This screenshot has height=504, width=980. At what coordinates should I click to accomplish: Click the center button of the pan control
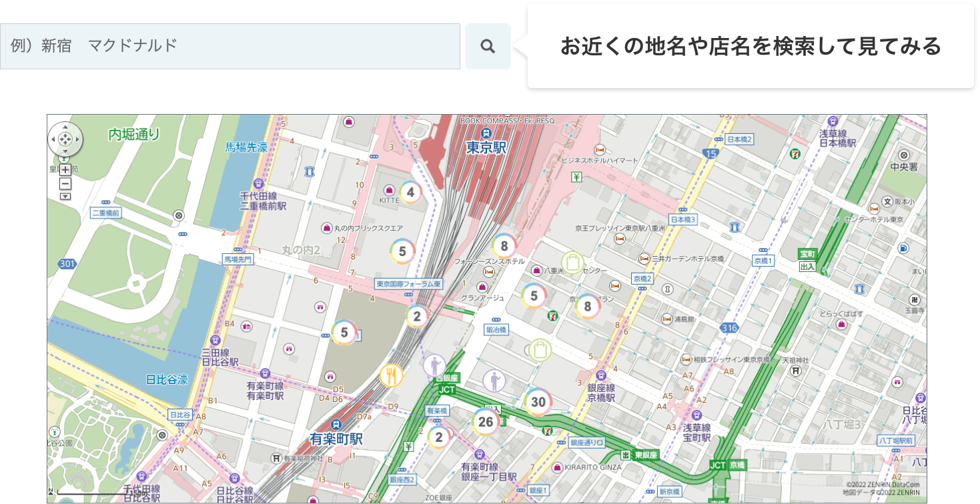[65, 139]
